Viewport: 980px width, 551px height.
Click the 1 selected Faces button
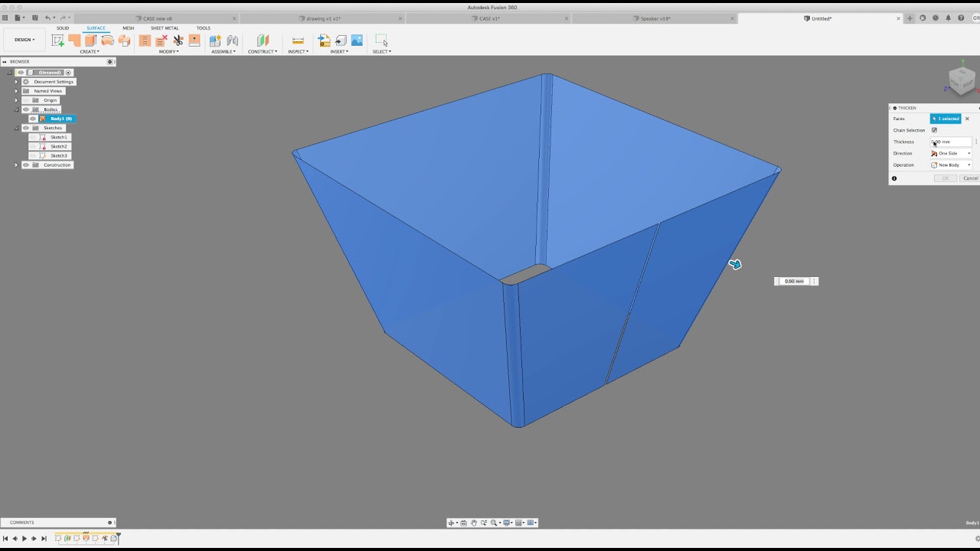(x=946, y=119)
